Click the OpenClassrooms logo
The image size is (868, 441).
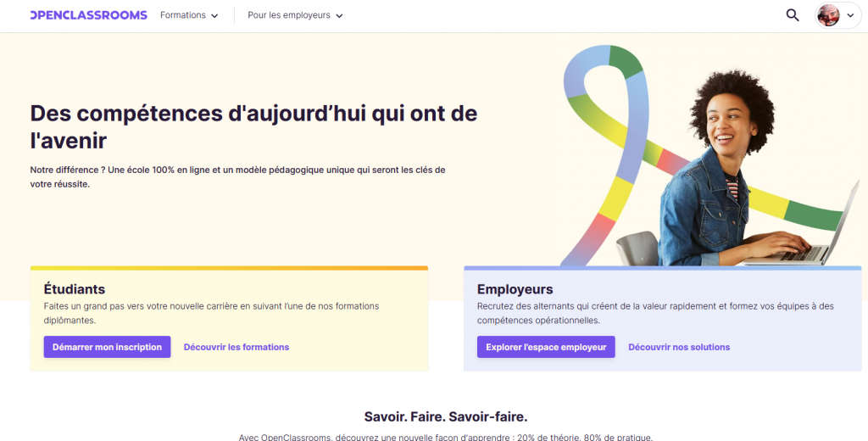pos(88,15)
